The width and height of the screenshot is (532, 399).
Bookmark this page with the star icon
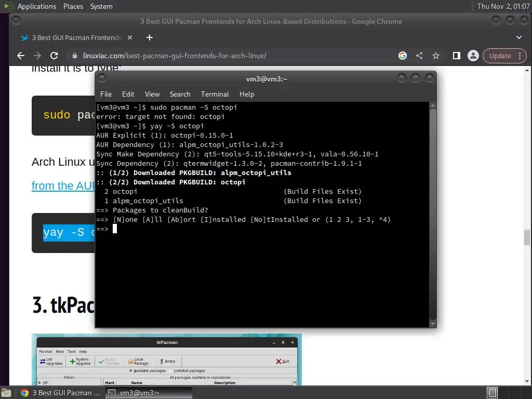point(436,56)
